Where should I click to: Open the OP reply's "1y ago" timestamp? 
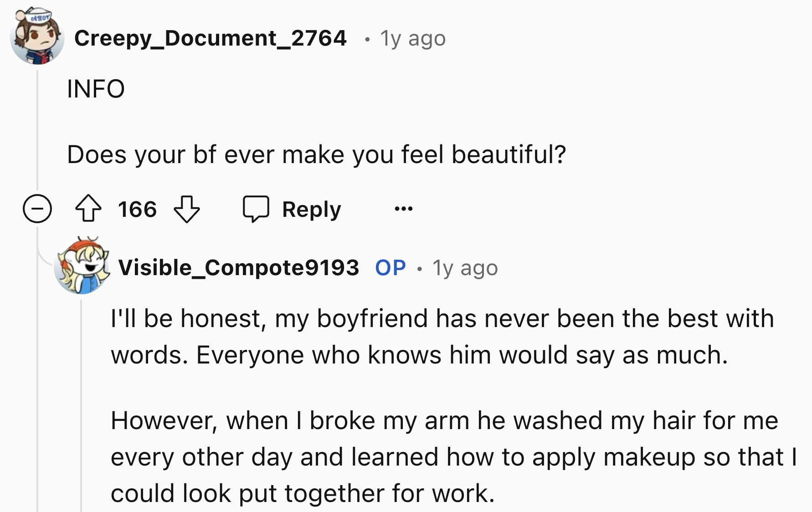tap(465, 268)
